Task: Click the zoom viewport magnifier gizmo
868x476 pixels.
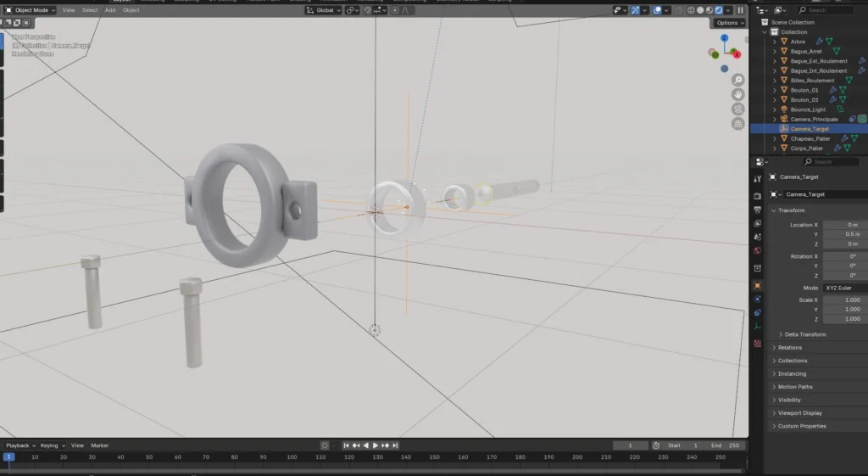Action: click(x=737, y=80)
